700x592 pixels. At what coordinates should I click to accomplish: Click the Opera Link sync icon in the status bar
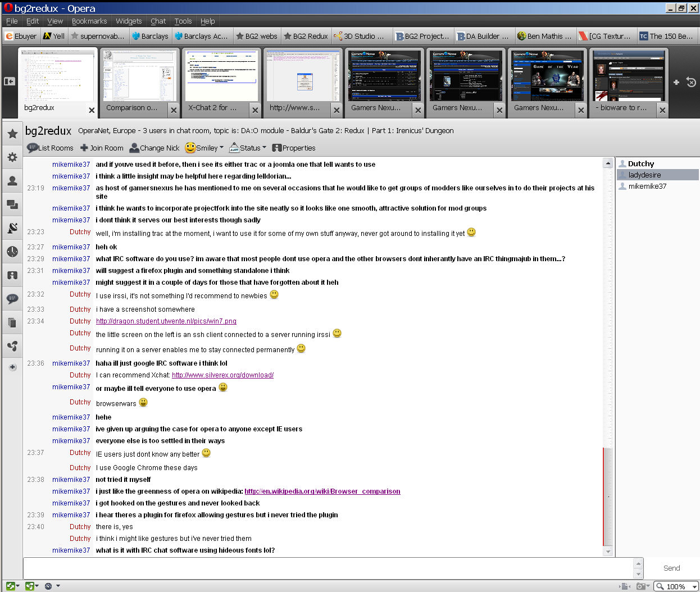[x=11, y=586]
